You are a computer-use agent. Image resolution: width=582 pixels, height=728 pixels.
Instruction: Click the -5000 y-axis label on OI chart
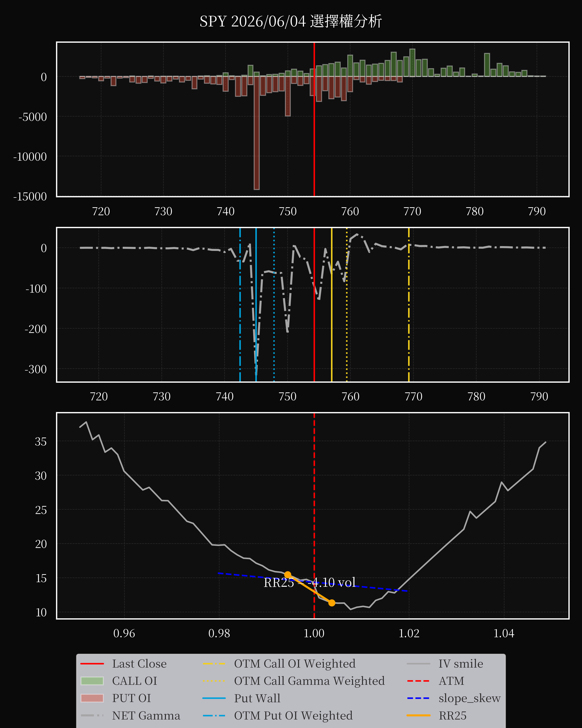(33, 117)
